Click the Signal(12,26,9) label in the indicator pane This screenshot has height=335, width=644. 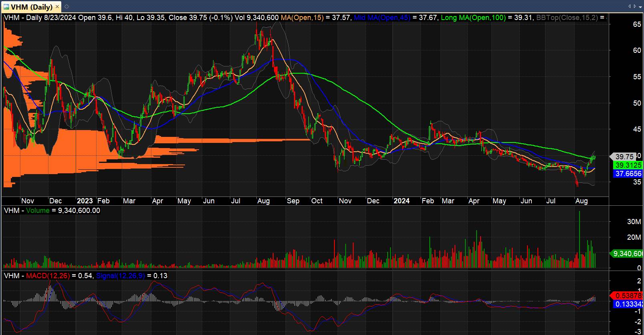(121, 276)
